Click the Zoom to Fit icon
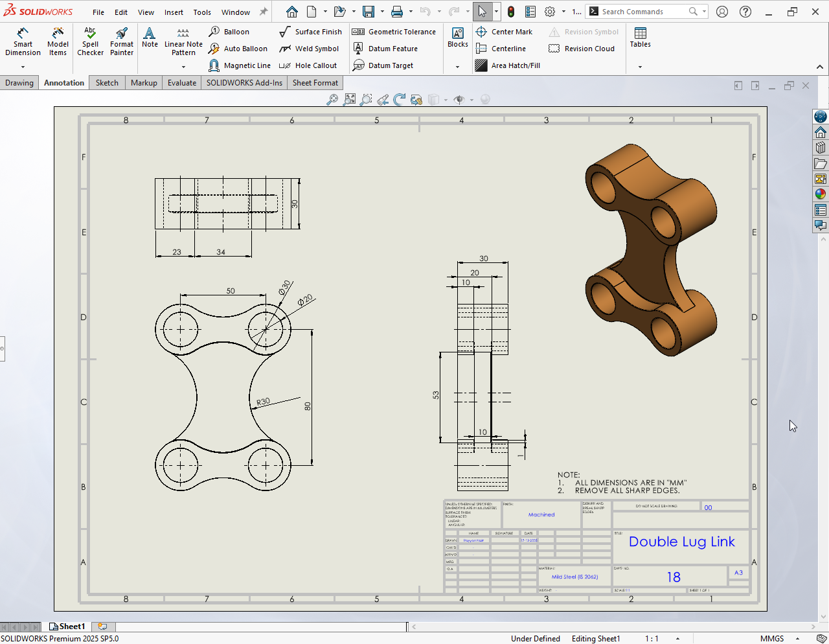This screenshot has height=644, width=829. [x=350, y=99]
